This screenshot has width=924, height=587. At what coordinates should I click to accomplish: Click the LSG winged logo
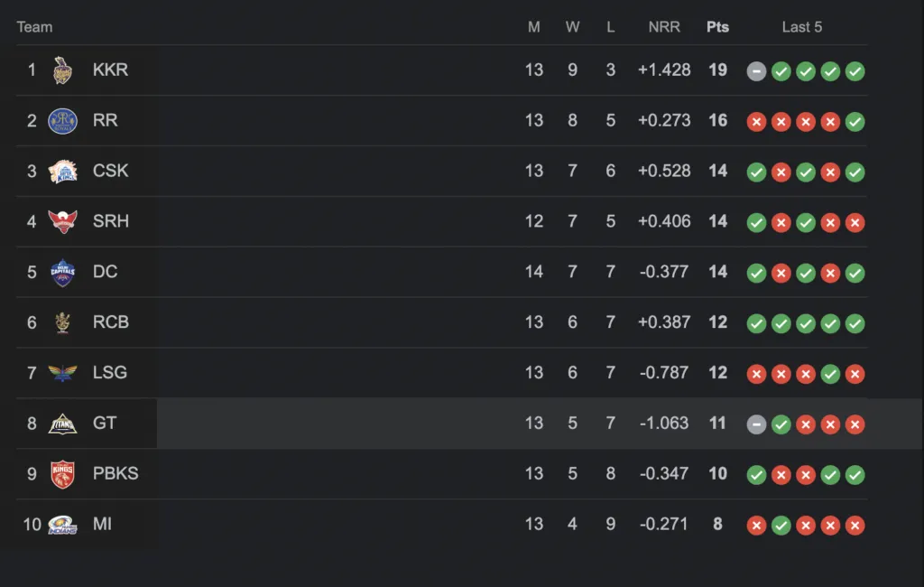click(x=62, y=373)
